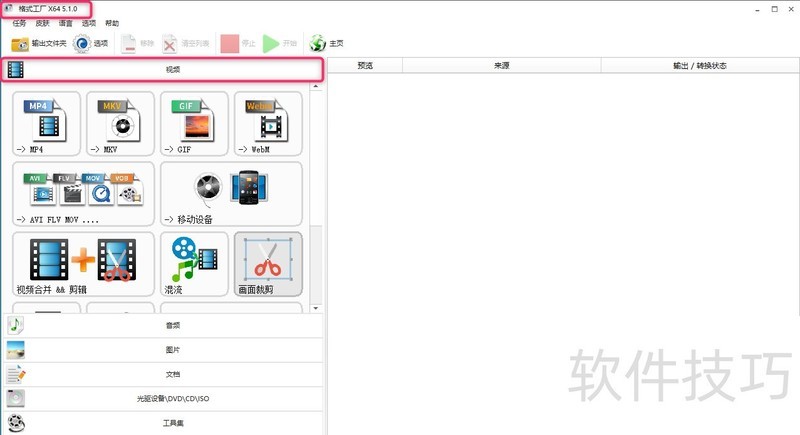Click the video panel scrollbar up arrow

(x=316, y=87)
